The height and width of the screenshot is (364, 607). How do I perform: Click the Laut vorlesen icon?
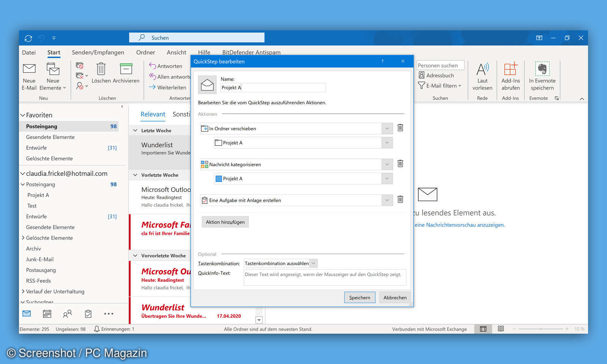[x=482, y=69]
